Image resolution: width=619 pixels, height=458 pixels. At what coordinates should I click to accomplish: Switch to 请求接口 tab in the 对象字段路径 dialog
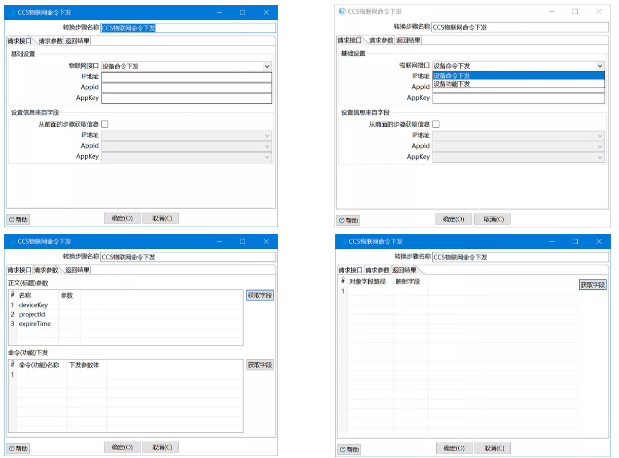349,270
